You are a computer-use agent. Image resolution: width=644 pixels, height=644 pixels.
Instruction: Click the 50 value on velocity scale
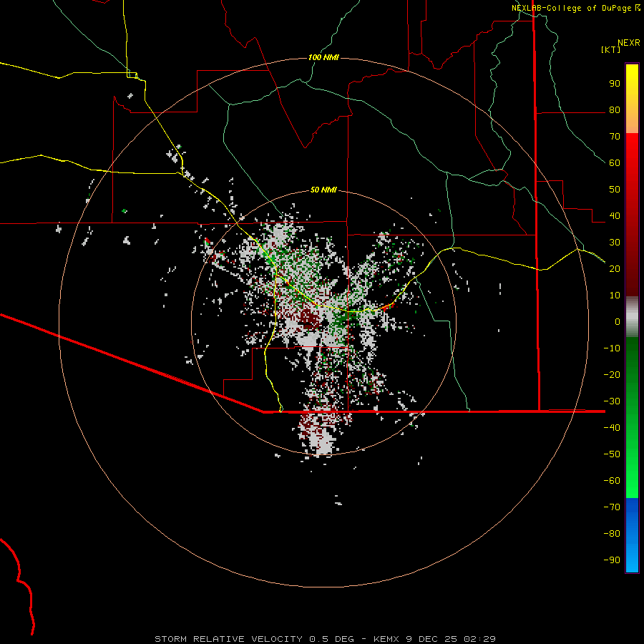coord(615,190)
